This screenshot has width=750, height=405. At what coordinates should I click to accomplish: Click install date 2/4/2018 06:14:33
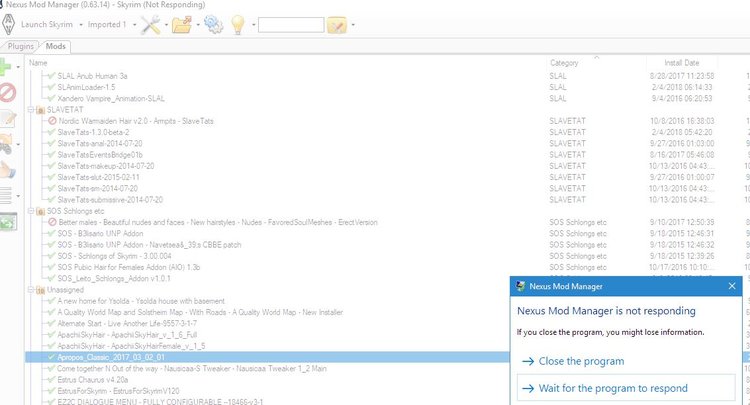(x=682, y=87)
